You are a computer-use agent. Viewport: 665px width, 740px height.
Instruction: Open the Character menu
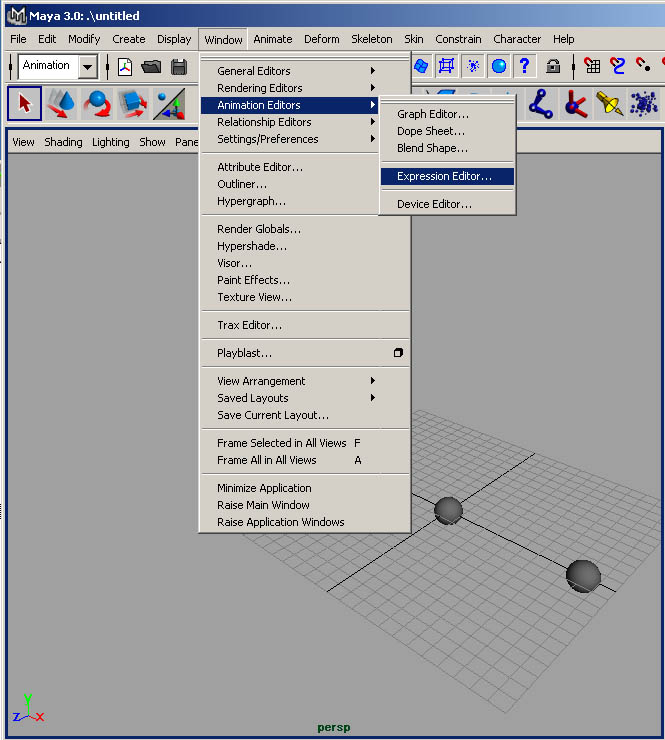(517, 39)
